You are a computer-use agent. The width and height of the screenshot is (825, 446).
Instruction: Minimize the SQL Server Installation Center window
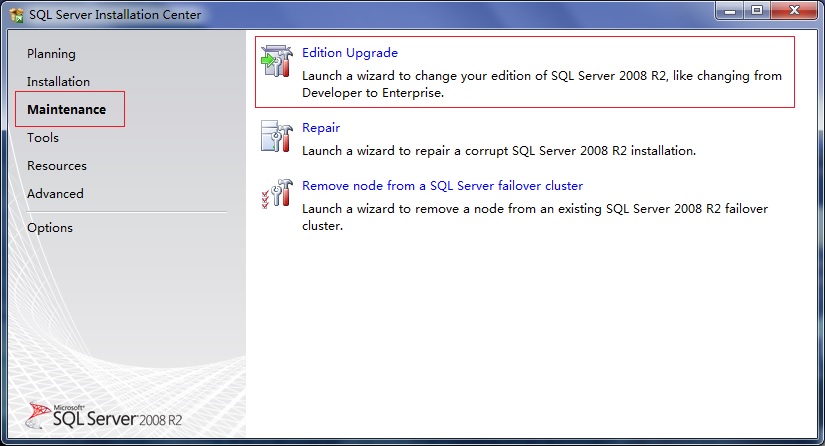[x=730, y=11]
